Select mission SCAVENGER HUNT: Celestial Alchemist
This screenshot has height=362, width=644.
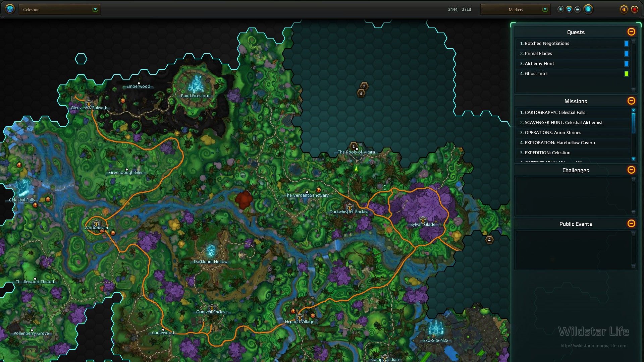click(x=573, y=123)
